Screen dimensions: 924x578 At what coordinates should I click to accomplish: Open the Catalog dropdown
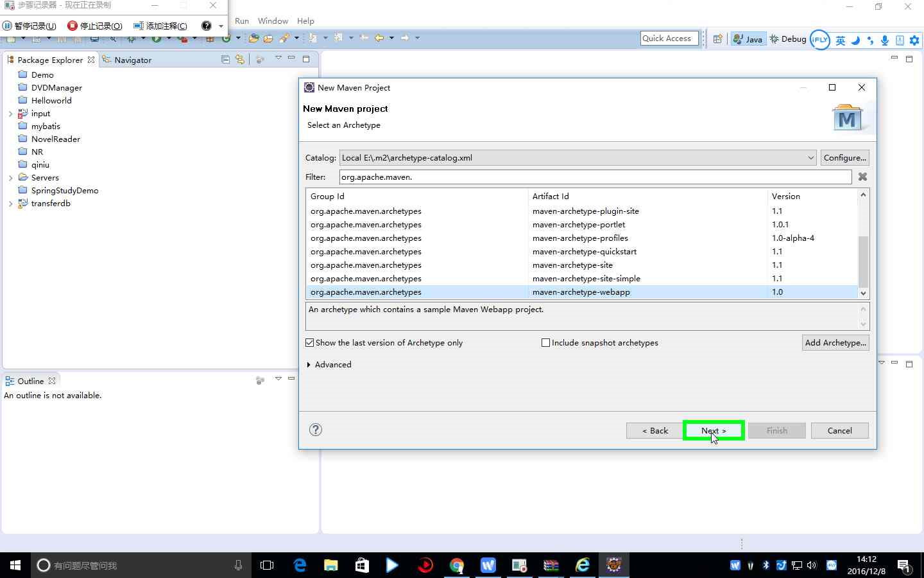(577, 157)
